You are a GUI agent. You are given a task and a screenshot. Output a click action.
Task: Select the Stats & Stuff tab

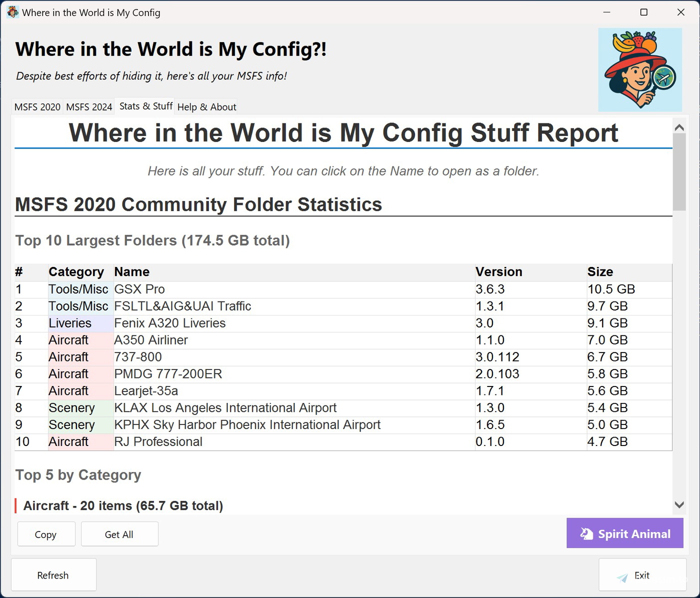[x=145, y=105]
